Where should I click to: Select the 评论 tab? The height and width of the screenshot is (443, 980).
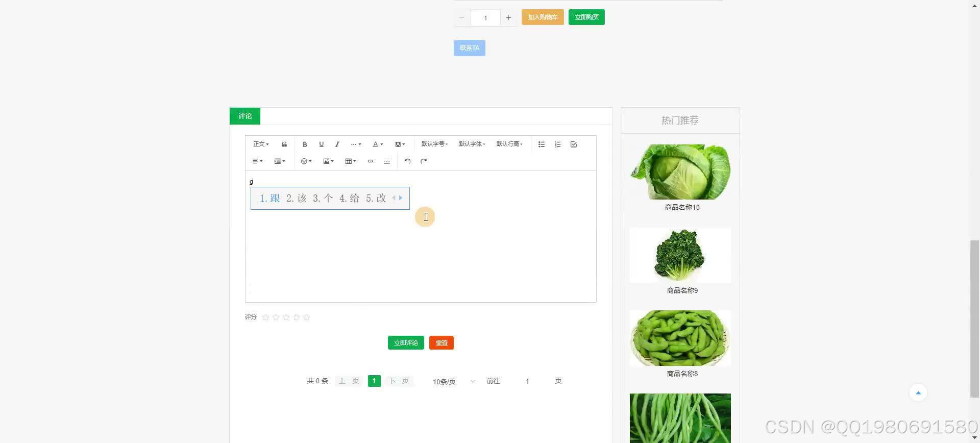(x=245, y=116)
